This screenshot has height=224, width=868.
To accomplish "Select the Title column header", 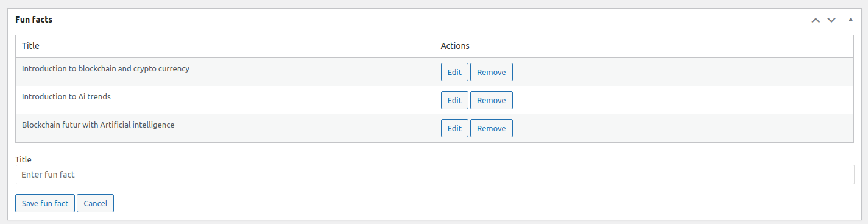I will (30, 46).
